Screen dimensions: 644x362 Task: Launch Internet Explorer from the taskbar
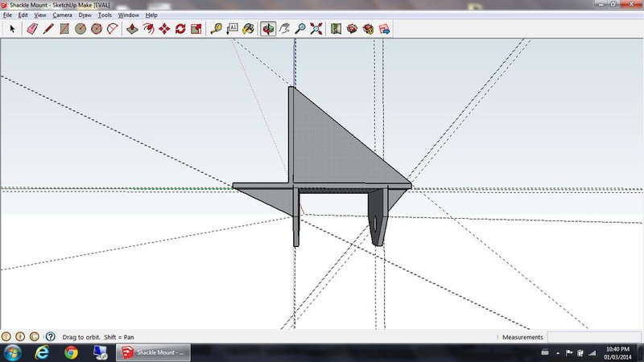tap(42, 352)
